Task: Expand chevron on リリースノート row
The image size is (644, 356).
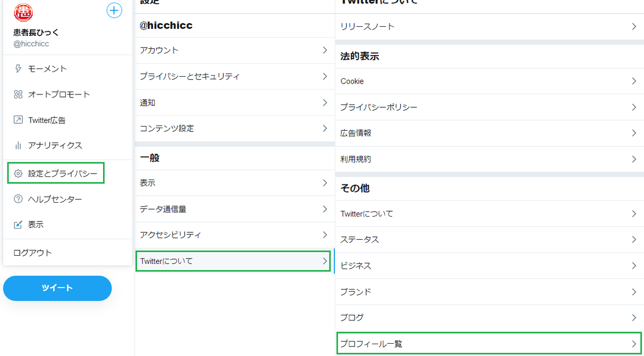Action: click(634, 26)
